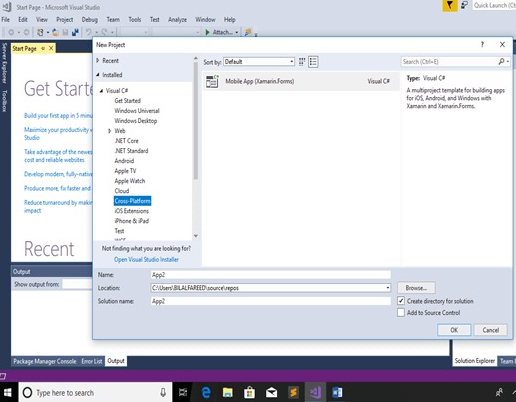Click the notifications flag icon
This screenshot has width=516, height=402.
pyautogui.click(x=450, y=5)
